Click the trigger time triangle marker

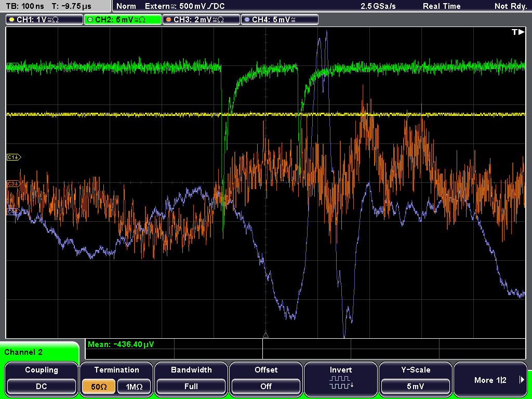click(265, 335)
